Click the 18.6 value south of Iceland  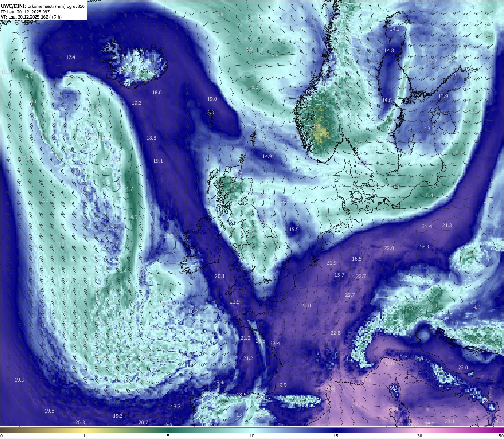[157, 93]
